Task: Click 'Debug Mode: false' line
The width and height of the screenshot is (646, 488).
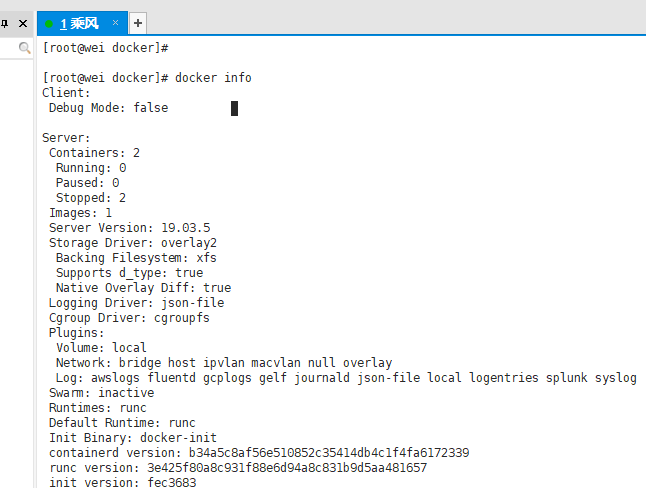Action: (x=108, y=108)
